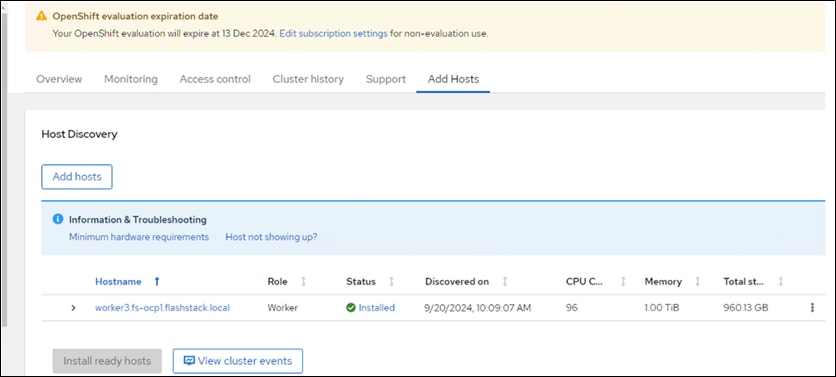Click the Hostname sort arrow icon

(x=157, y=282)
